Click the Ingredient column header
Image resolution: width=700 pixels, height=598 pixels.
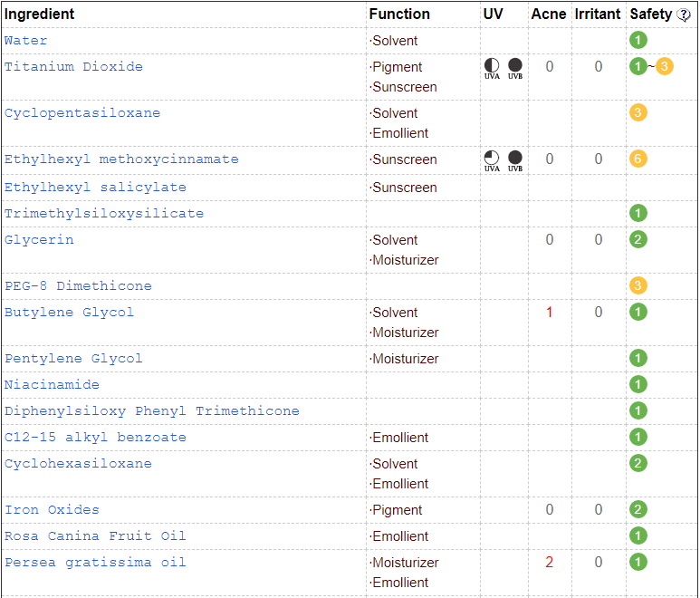(x=39, y=14)
